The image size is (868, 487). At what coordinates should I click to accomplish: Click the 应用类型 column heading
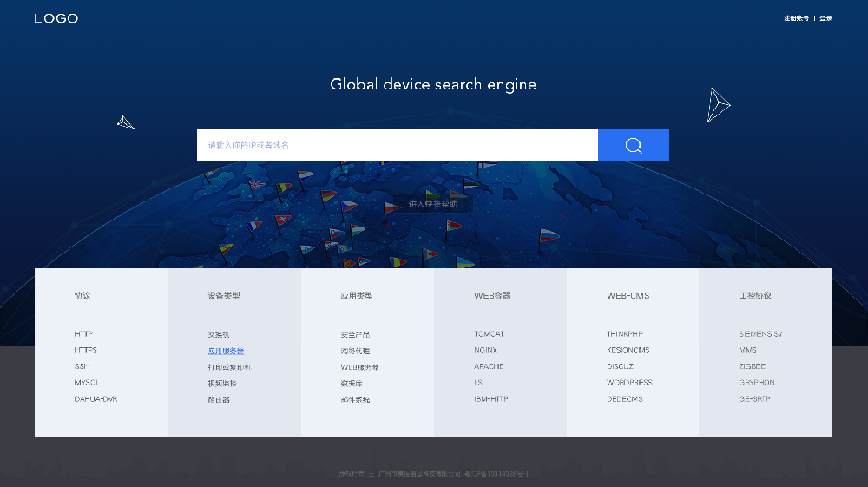tap(357, 295)
